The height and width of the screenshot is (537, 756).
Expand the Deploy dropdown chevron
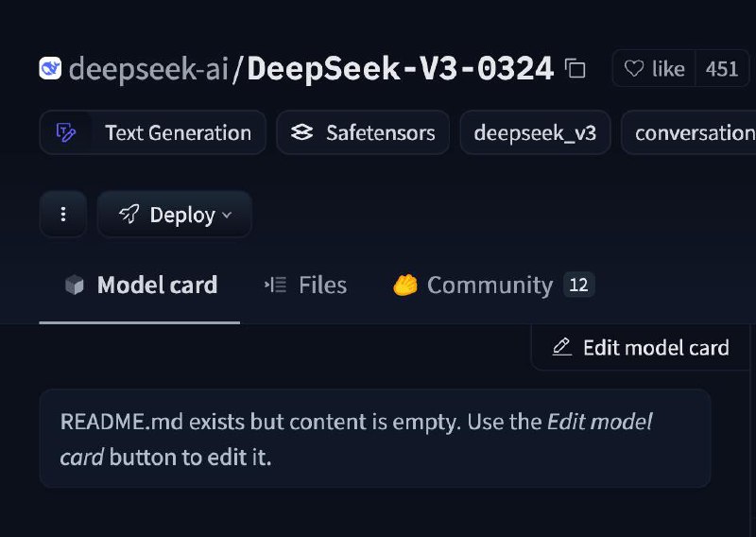pyautogui.click(x=227, y=216)
